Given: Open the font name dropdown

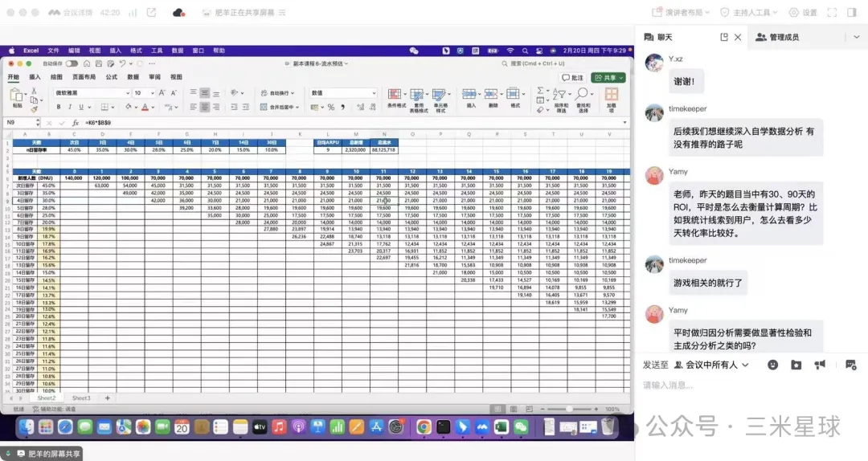Looking at the screenshot, I should pos(88,93).
